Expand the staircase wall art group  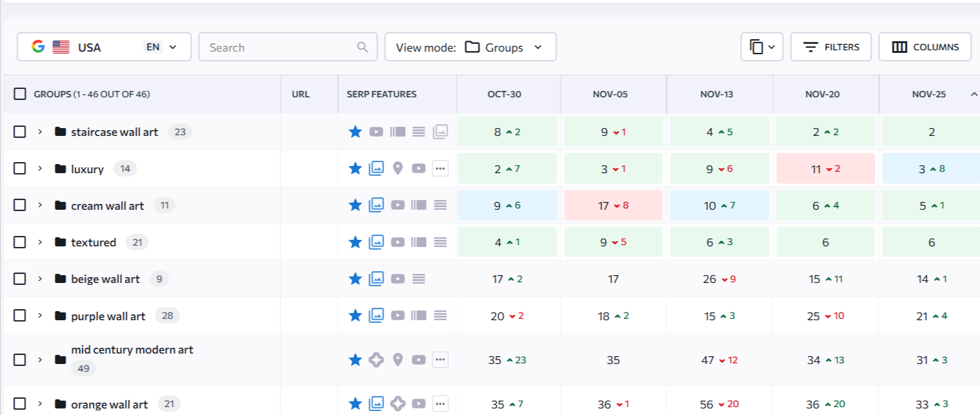(40, 132)
